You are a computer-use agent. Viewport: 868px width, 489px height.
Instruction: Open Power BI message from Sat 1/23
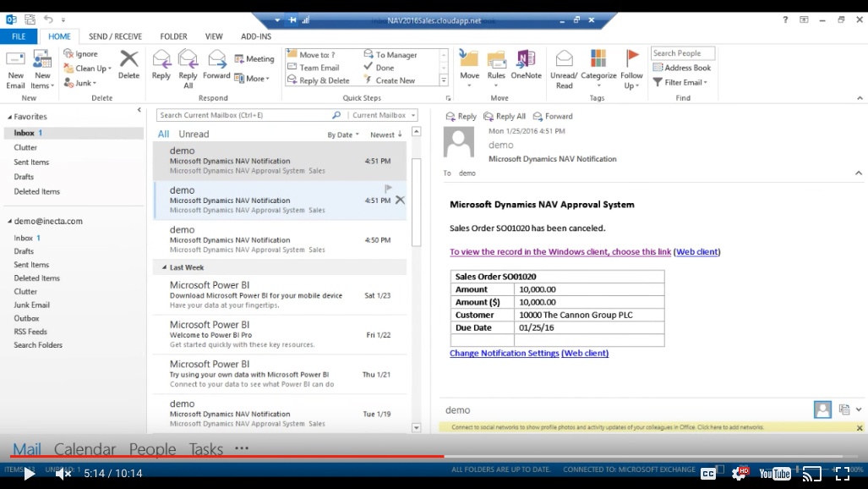[280, 295]
